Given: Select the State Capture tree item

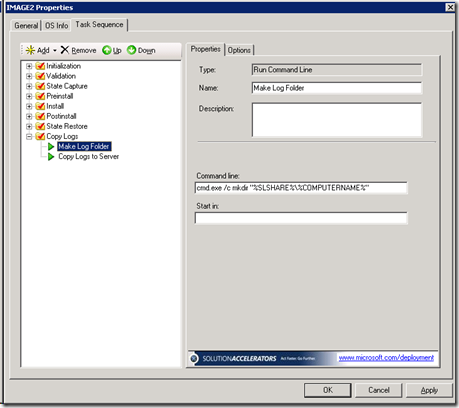Looking at the screenshot, I should pos(67,86).
